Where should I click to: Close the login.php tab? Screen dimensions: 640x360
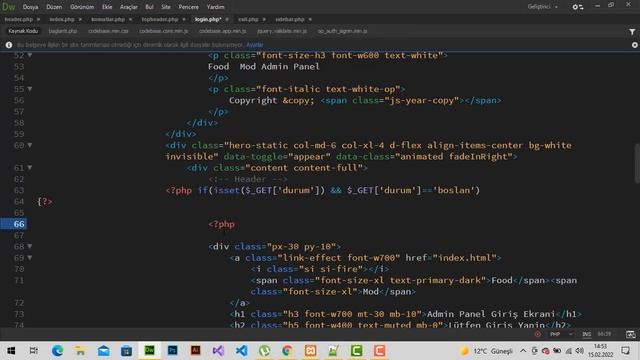(x=227, y=19)
